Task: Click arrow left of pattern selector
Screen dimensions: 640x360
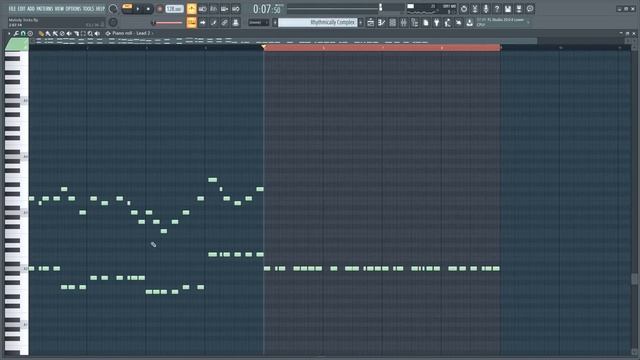Action: (275, 22)
